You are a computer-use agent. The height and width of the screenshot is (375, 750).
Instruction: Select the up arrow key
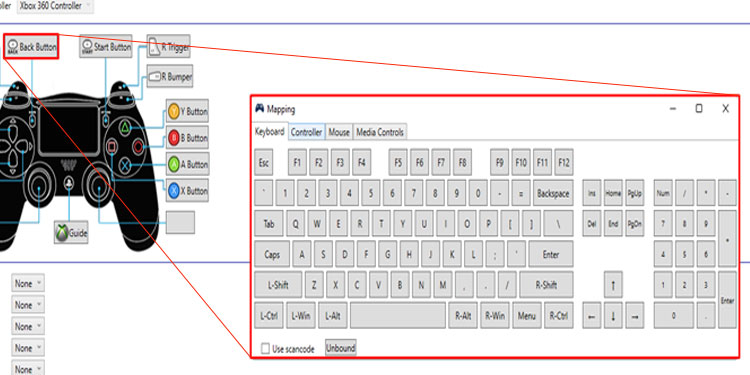pyautogui.click(x=613, y=286)
